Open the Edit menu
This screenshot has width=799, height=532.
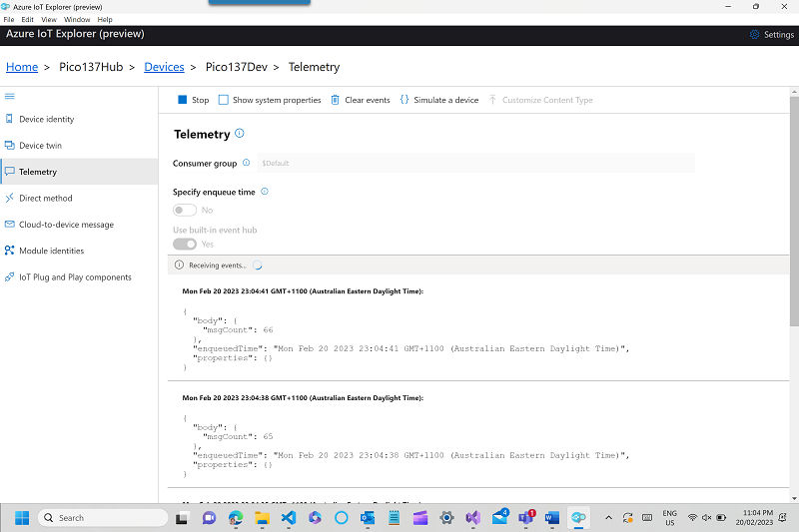click(x=28, y=19)
